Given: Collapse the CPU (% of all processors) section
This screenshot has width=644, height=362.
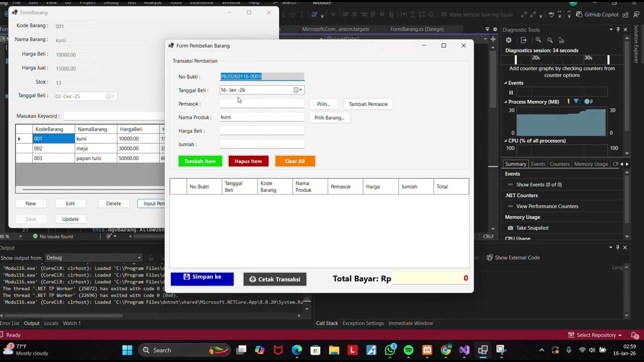Looking at the screenshot, I should (x=506, y=141).
